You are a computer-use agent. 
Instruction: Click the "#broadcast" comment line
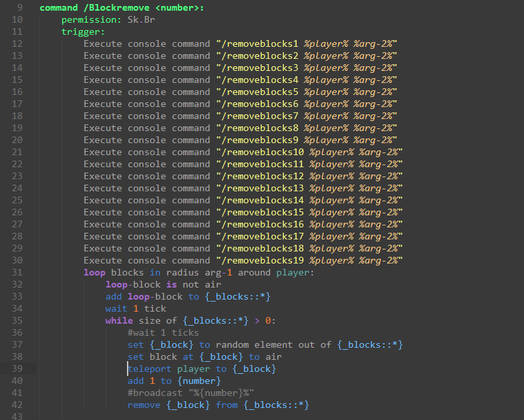tap(190, 393)
